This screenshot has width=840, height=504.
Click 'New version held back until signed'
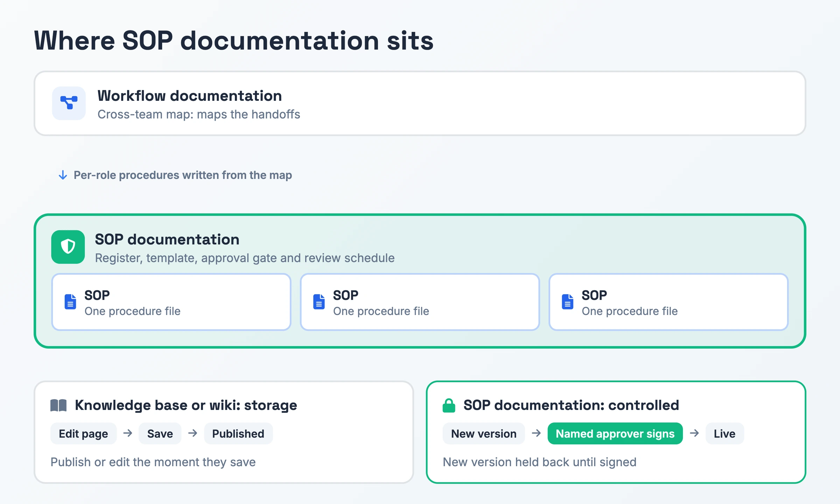tap(539, 462)
